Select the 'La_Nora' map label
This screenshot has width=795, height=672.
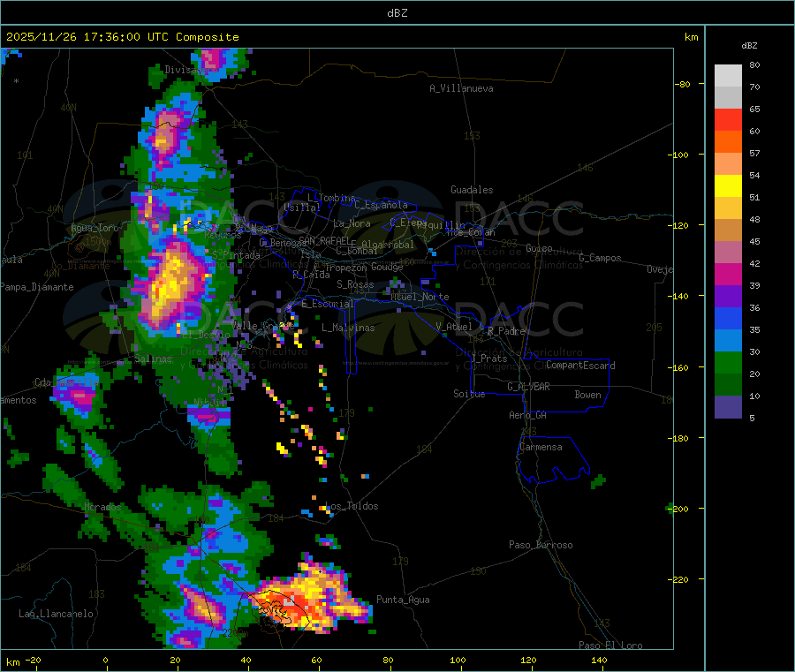point(352,223)
